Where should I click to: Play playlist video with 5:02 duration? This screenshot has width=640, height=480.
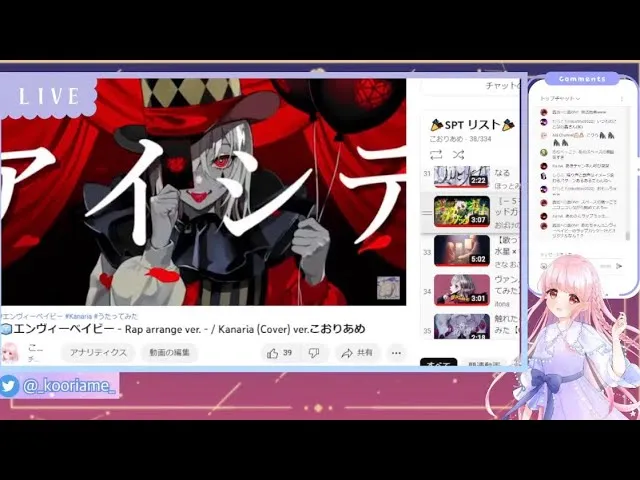tap(461, 250)
